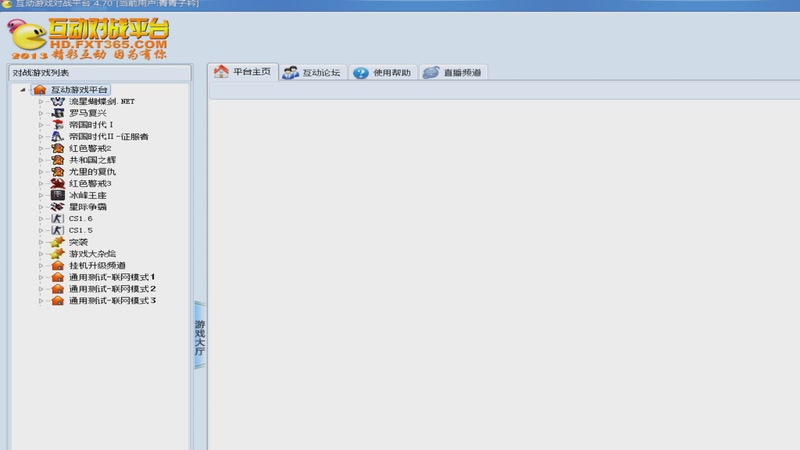800x450 pixels.
Task: Select the CS1.5 row label
Action: click(81, 231)
